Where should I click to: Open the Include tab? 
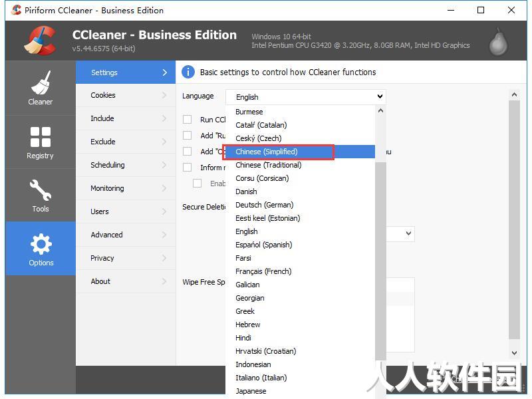[x=126, y=118]
